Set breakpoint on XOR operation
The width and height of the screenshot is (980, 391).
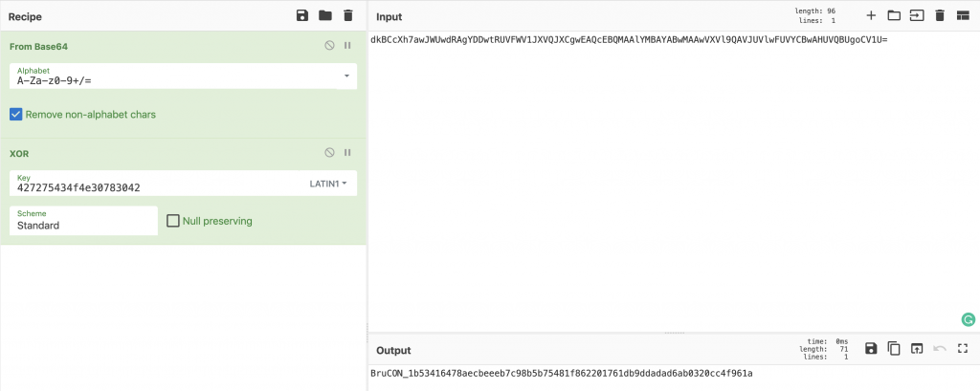347,152
